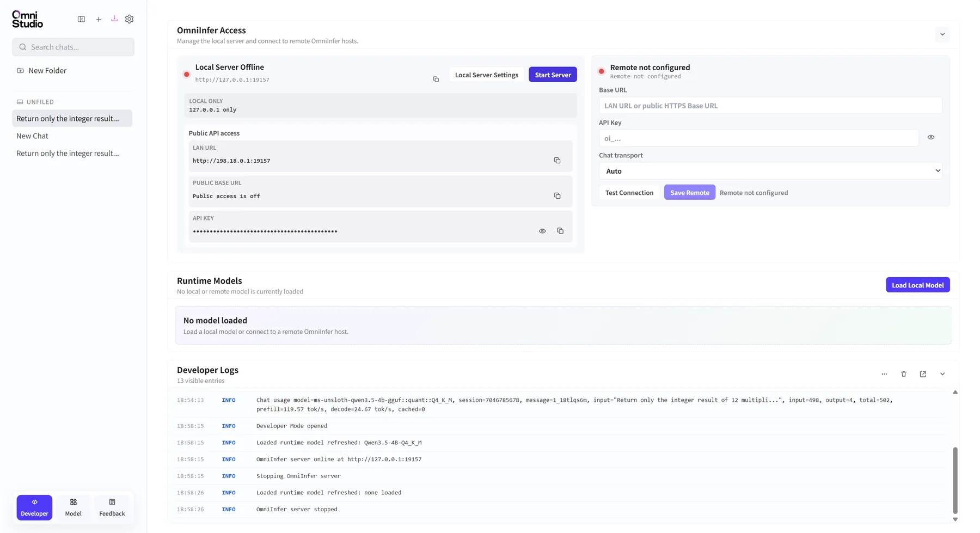This screenshot has width=980, height=533.
Task: Switch to the Developer tab
Action: 34,507
